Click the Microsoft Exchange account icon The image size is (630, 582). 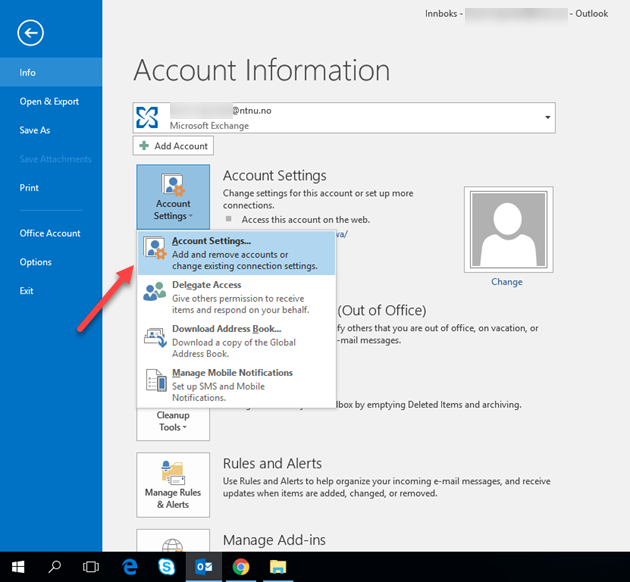point(147,117)
